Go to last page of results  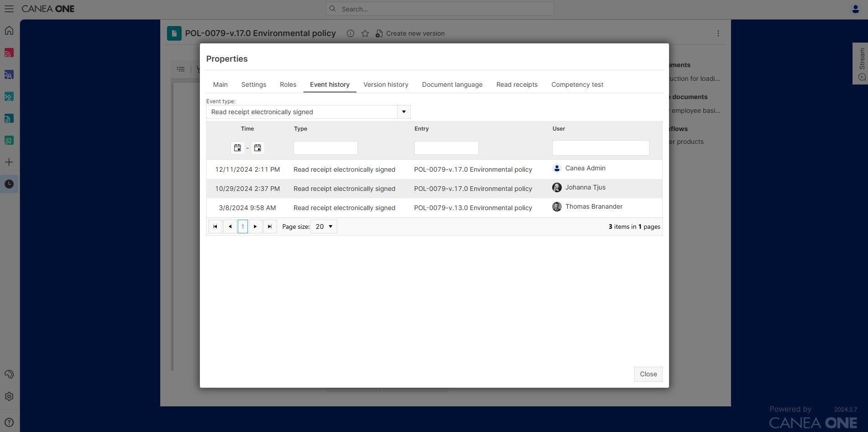[270, 227]
